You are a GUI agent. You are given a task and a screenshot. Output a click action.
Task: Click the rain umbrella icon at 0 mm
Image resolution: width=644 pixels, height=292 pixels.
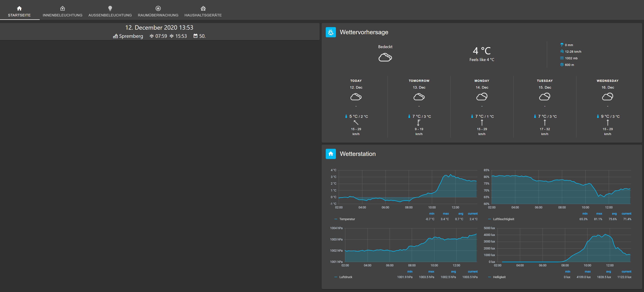(562, 45)
